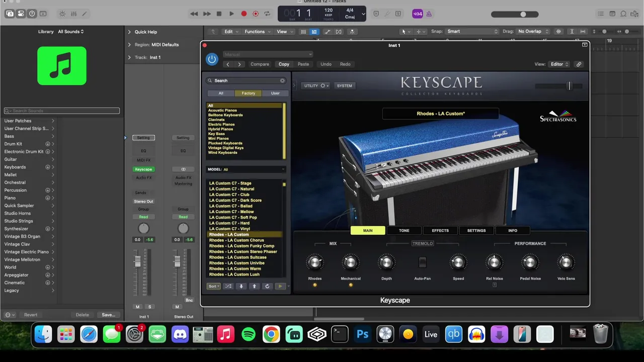Go to next plugin preset arrow
The height and width of the screenshot is (362, 644).
click(239, 64)
